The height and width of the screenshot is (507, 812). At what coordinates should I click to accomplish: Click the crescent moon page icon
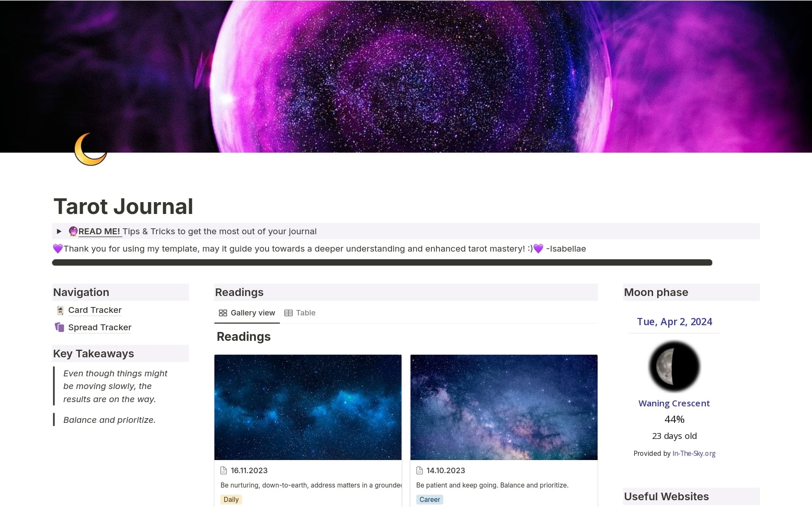tap(90, 149)
